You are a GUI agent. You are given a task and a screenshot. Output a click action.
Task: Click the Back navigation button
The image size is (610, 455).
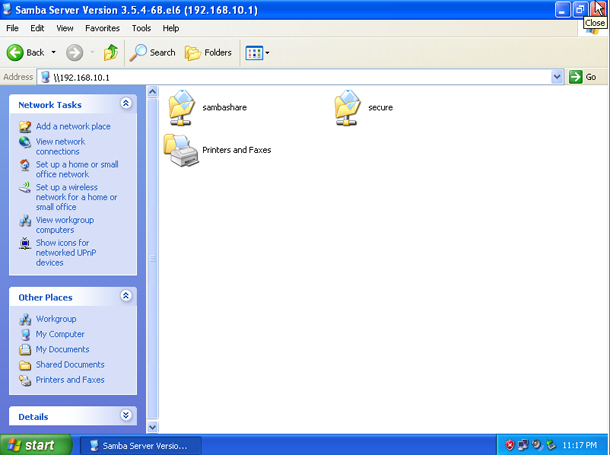[x=28, y=52]
